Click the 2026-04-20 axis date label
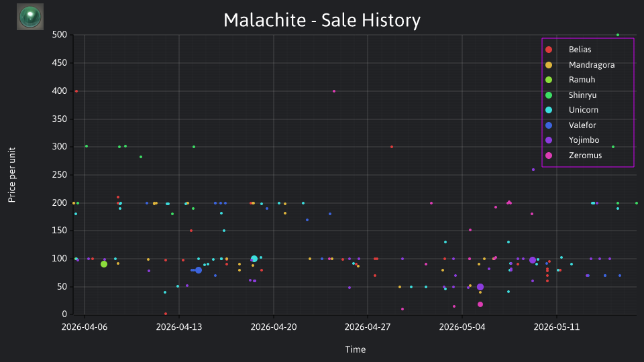Image resolution: width=644 pixels, height=362 pixels. [x=274, y=327]
